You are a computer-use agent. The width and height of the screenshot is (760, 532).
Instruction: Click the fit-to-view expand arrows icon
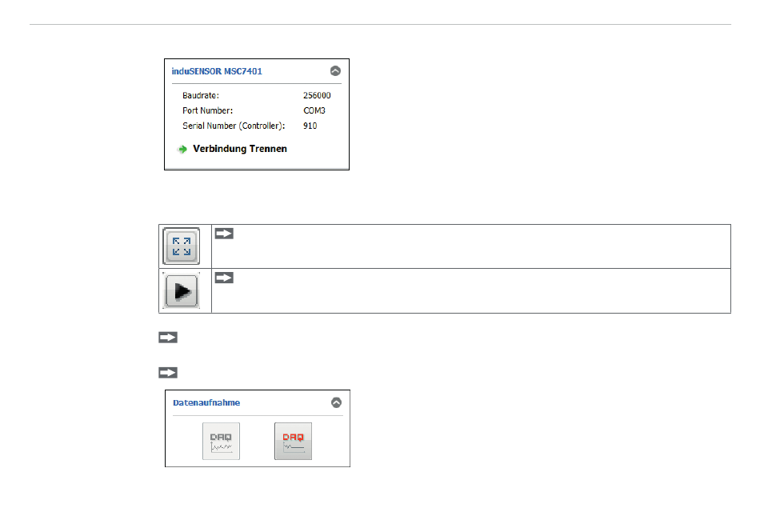[x=182, y=246]
